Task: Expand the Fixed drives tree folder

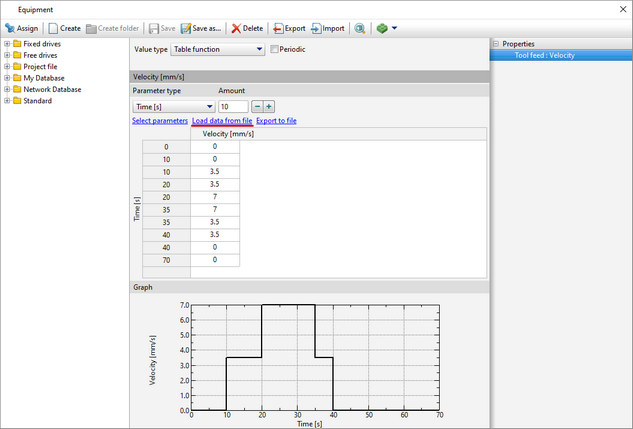Action: click(7, 45)
